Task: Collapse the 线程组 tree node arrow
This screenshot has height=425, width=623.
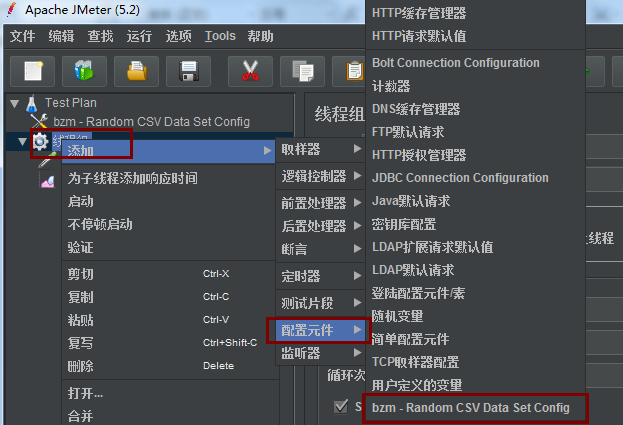Action: [22, 141]
